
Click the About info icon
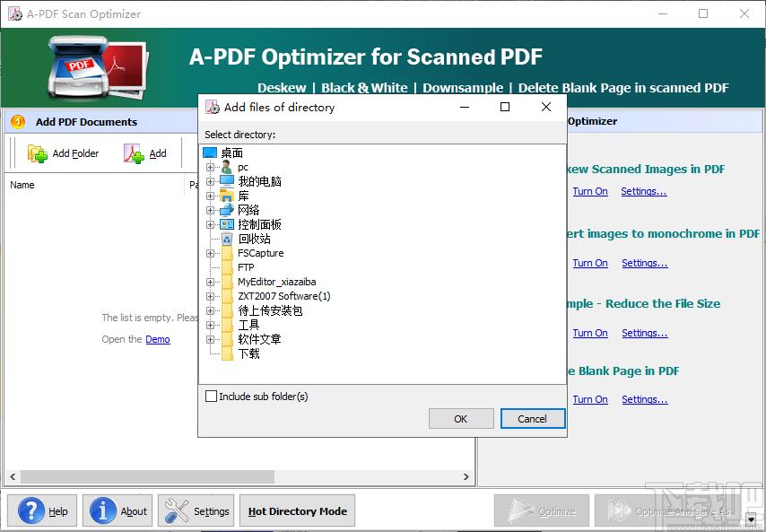coord(103,510)
